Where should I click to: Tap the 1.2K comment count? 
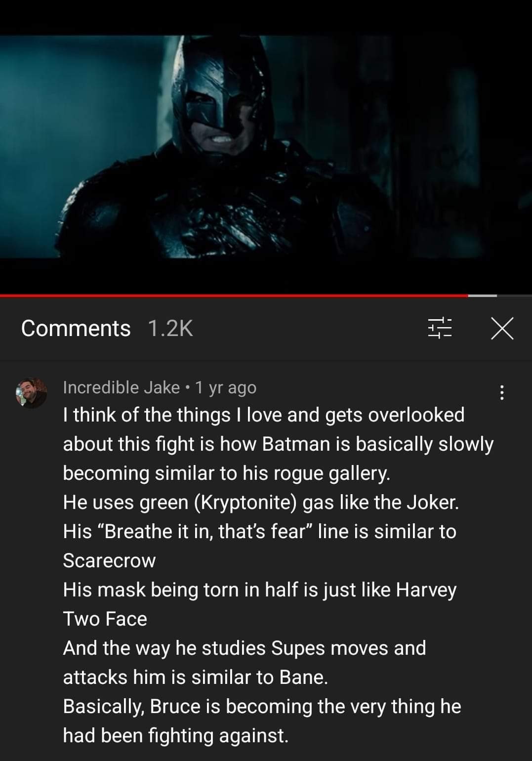[x=170, y=329]
